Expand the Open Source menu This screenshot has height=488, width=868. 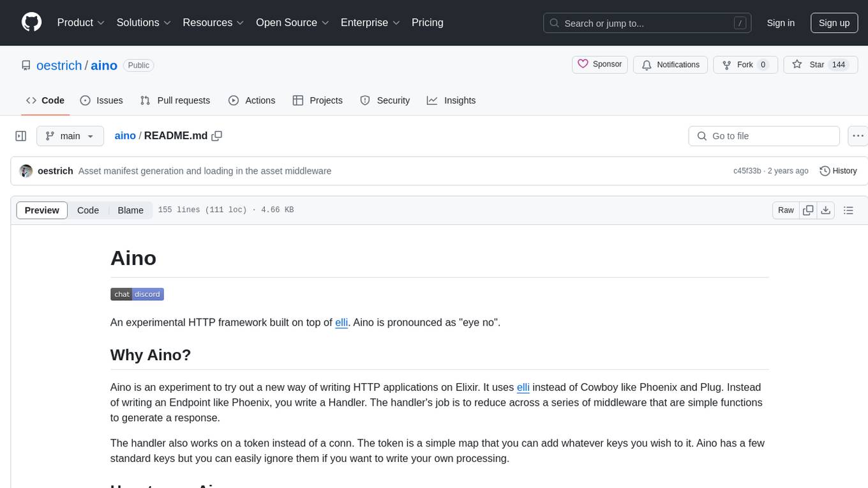[292, 22]
